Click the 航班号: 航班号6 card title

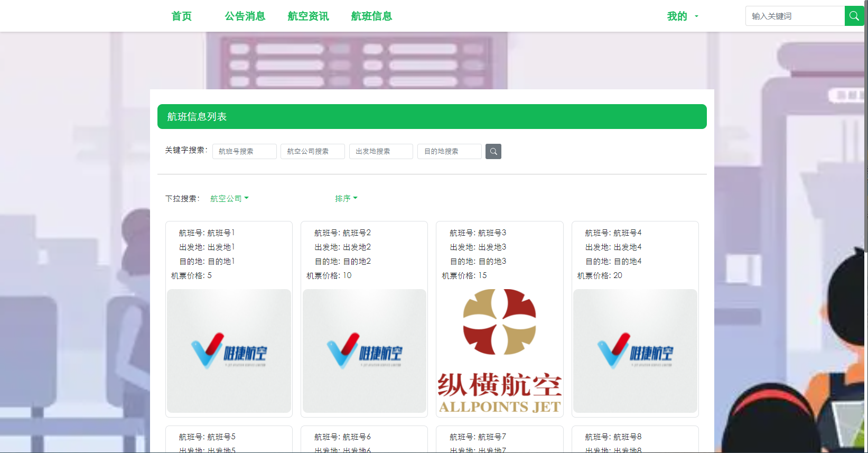pos(342,437)
